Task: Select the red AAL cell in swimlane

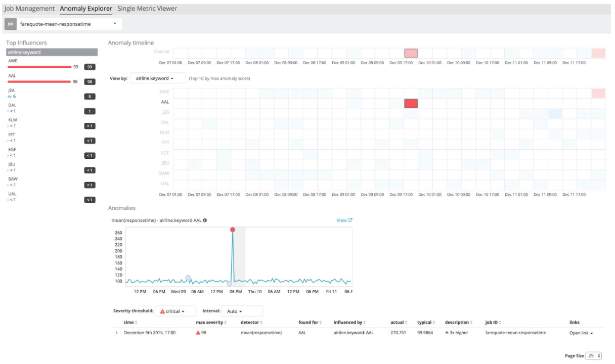Action: pyautogui.click(x=411, y=103)
